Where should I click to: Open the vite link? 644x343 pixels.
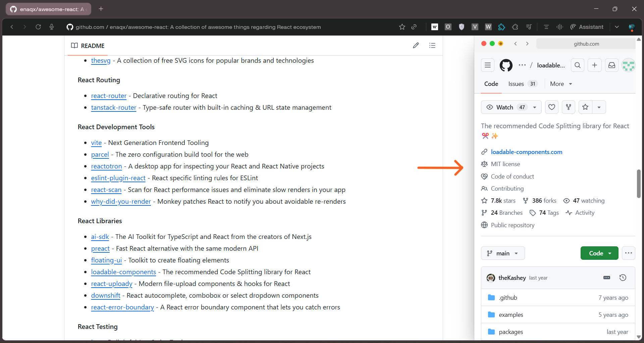96,143
